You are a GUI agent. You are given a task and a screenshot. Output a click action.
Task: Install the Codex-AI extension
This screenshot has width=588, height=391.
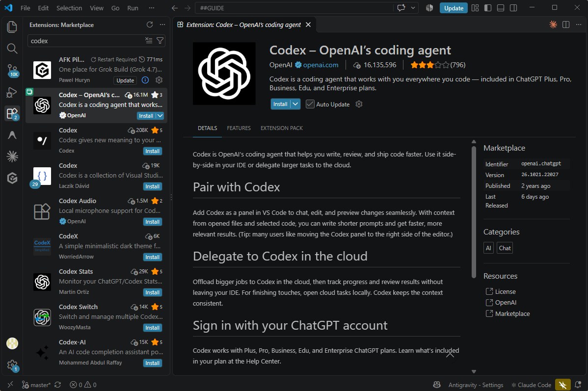click(152, 363)
